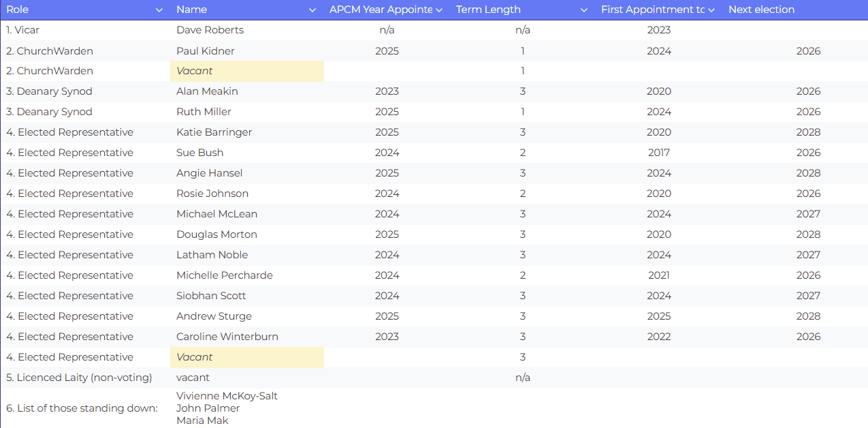Click the Katie Barringer name cell
Image resolution: width=868 pixels, height=428 pixels.
(x=214, y=132)
